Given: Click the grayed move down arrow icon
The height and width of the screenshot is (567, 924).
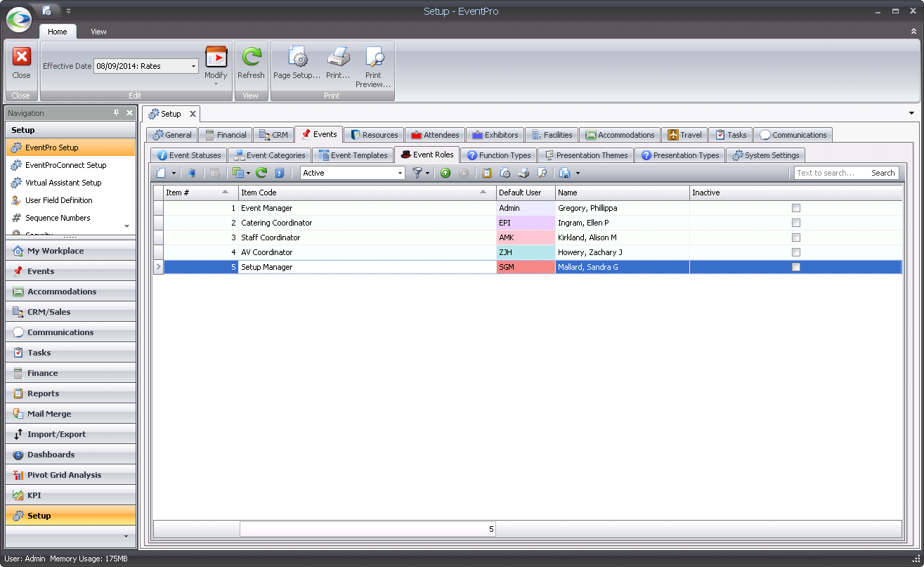Looking at the screenshot, I should pyautogui.click(x=464, y=173).
